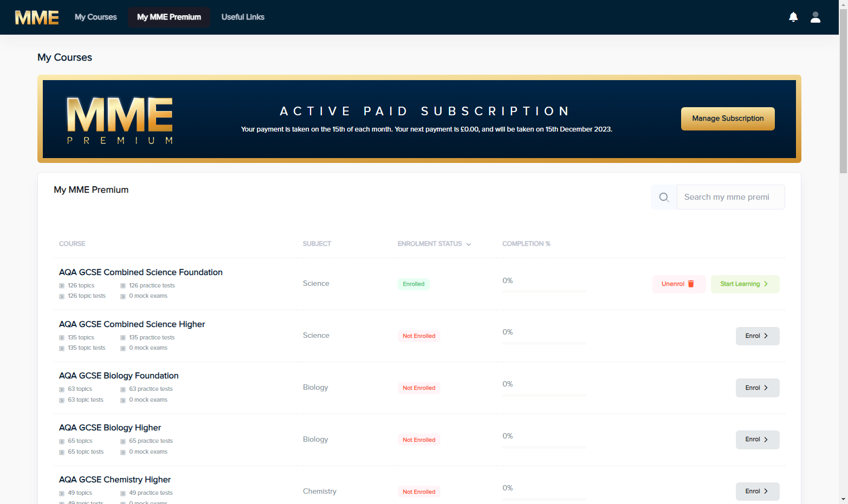The width and height of the screenshot is (848, 504).
Task: Enrol in AQA GCSE Combined Science Higher
Action: tap(758, 336)
